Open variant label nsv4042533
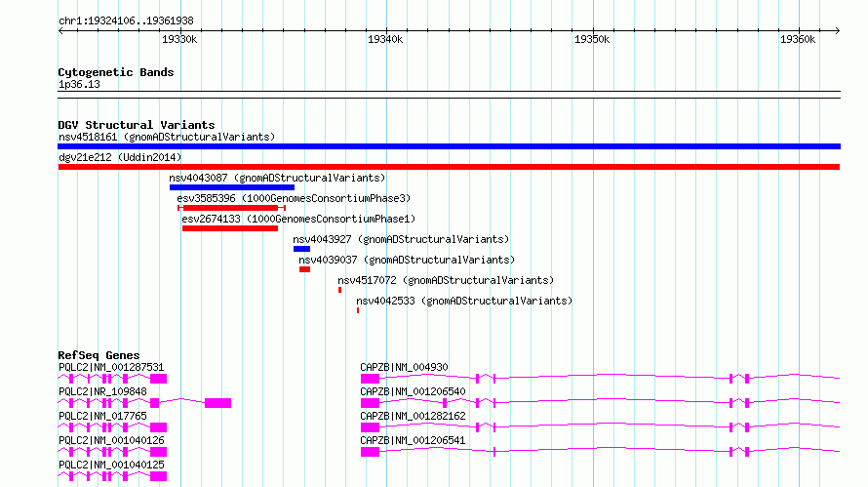This screenshot has width=868, height=487. click(x=464, y=301)
